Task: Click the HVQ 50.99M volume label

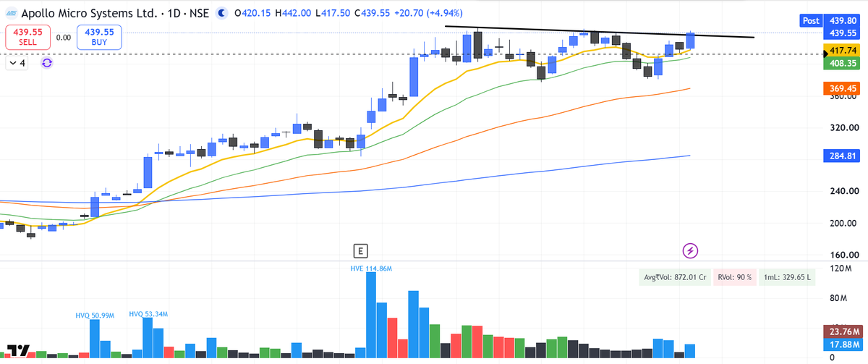Action: pos(95,316)
